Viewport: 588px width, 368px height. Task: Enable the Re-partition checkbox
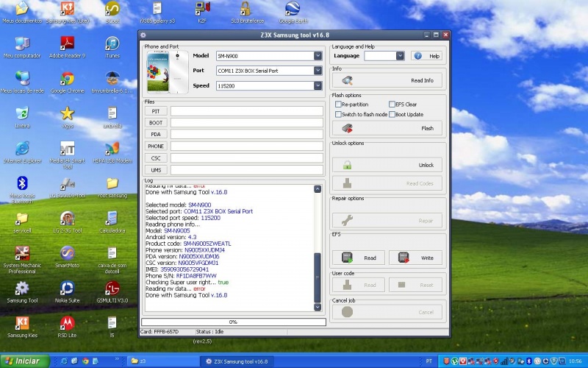click(x=338, y=105)
